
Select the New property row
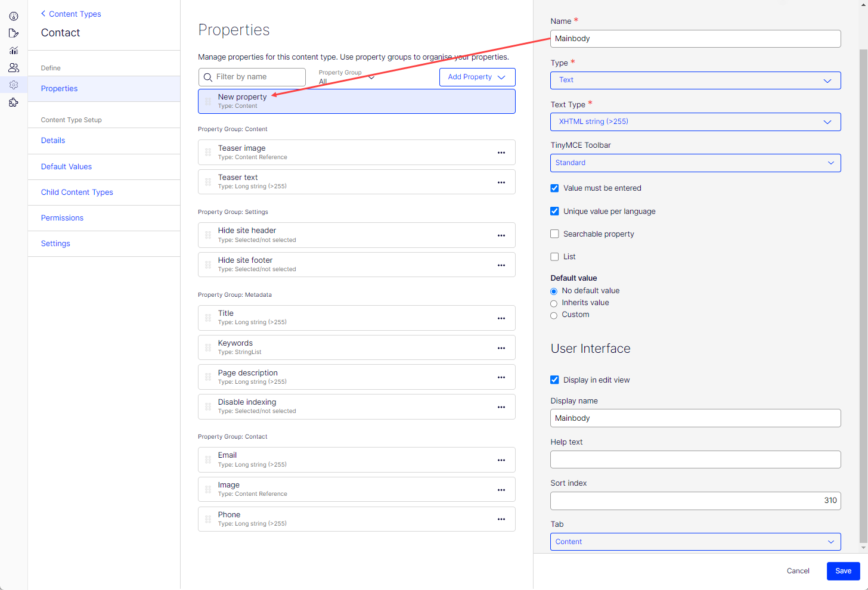click(x=356, y=101)
